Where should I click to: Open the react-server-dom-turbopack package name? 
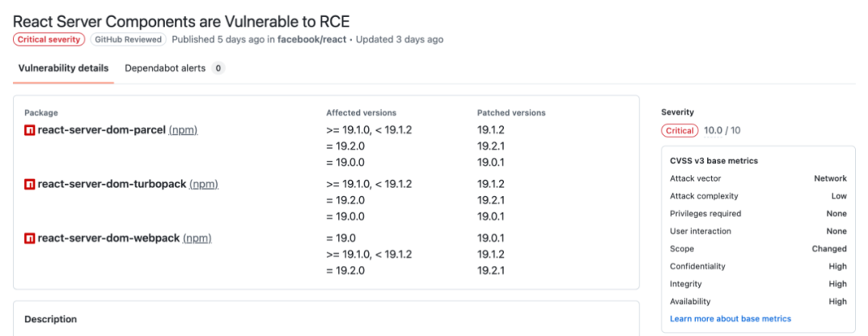click(112, 184)
